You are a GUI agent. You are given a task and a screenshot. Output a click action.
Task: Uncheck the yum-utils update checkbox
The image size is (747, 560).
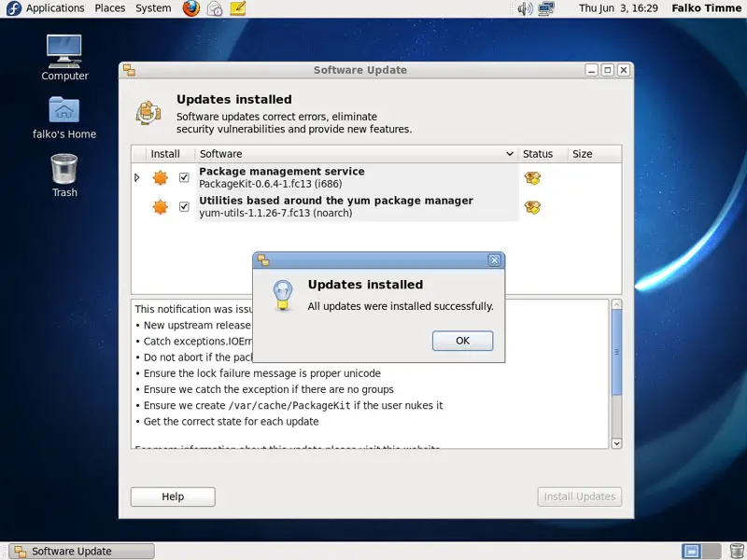pos(184,206)
